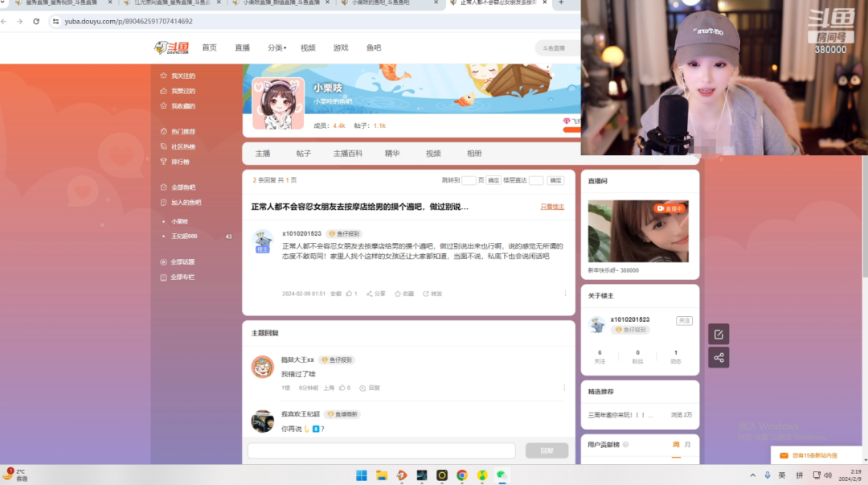Open main post three-dot more menu

pos(565,294)
